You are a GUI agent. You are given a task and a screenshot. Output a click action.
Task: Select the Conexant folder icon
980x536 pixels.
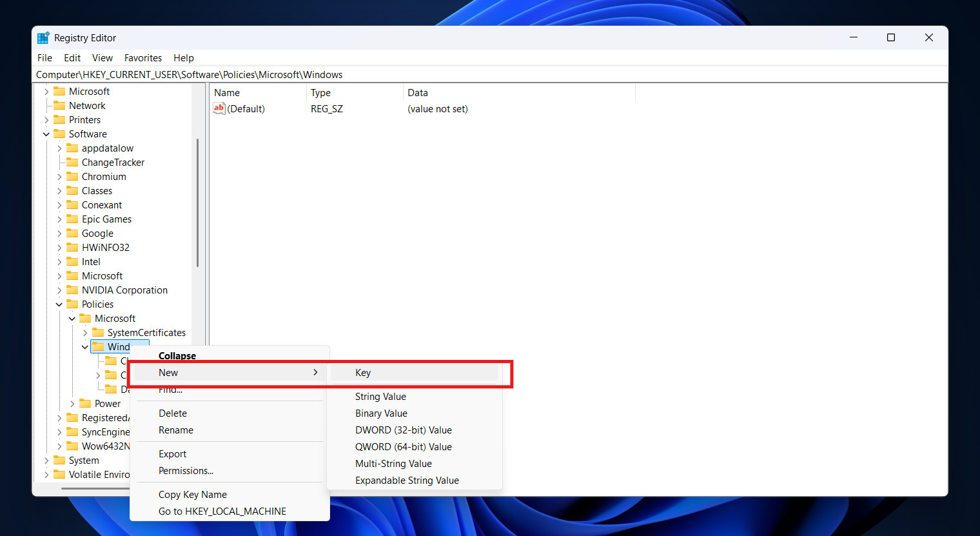coord(72,204)
